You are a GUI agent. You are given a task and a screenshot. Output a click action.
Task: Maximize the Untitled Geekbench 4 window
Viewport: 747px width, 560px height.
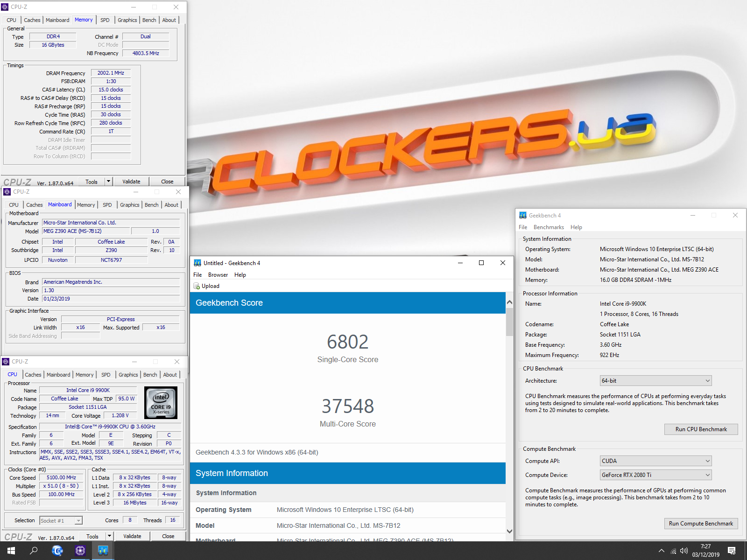(x=481, y=263)
